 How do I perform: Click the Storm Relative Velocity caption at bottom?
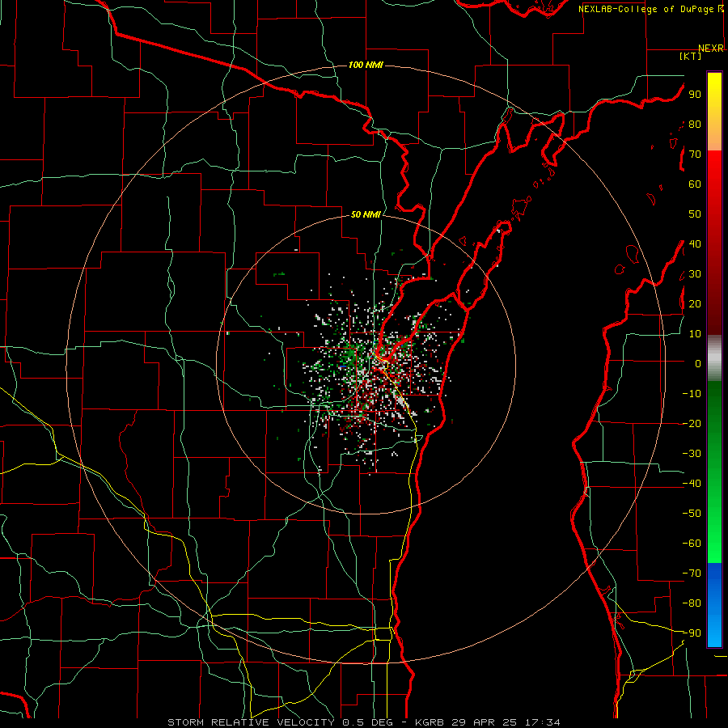point(364,722)
